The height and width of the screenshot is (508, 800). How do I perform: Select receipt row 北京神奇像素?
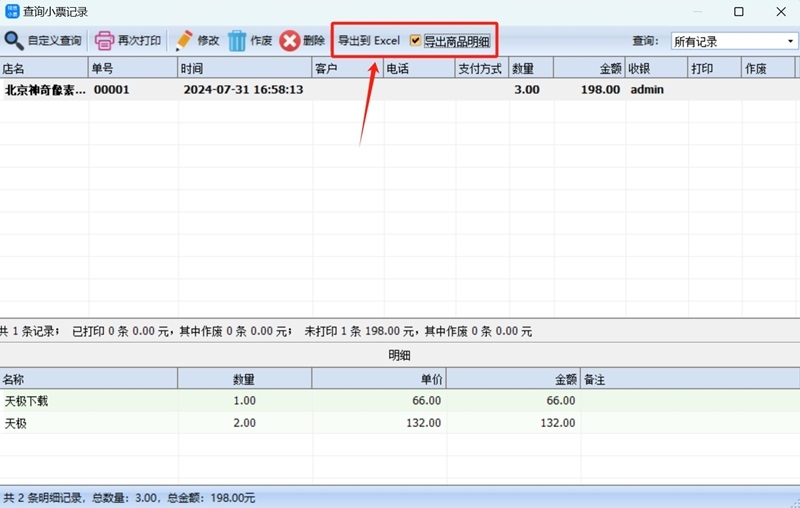(x=400, y=89)
